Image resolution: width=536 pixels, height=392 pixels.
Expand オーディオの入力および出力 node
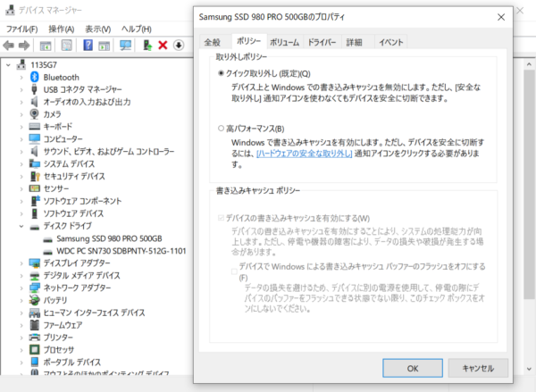pyautogui.click(x=21, y=102)
